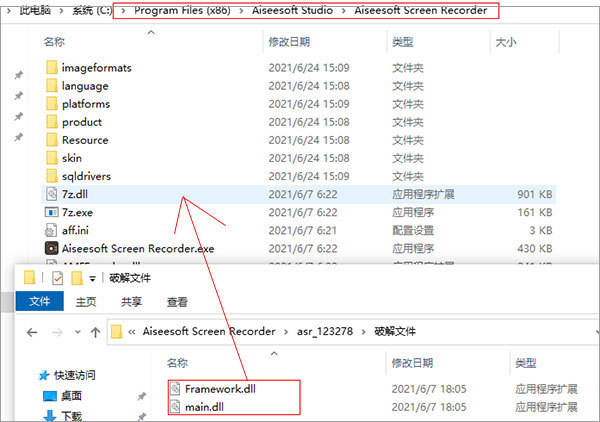Select the main.dll file name
The height and width of the screenshot is (422, 600).
click(204, 407)
